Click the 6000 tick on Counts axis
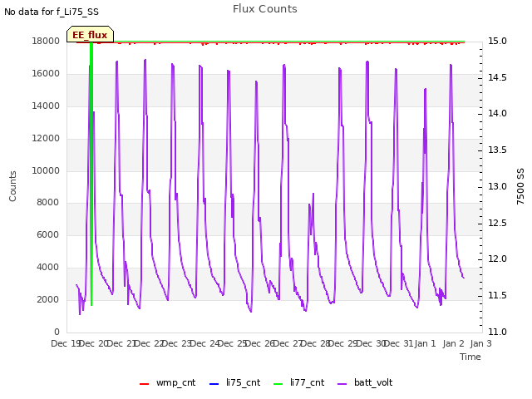The width and height of the screenshot is (532, 399). point(48,234)
